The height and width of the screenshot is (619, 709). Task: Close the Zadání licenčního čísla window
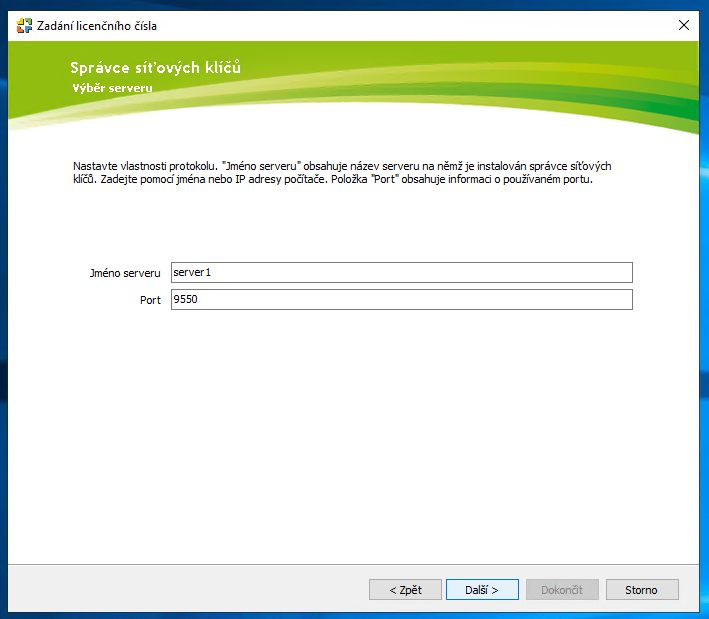pyautogui.click(x=683, y=25)
